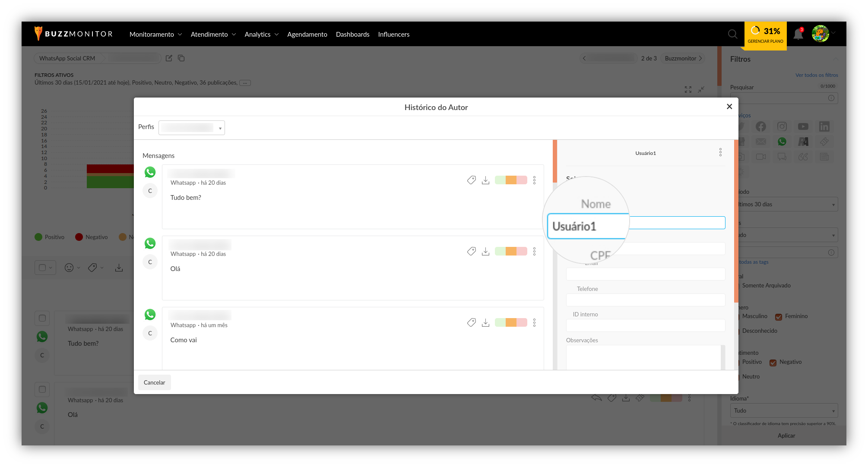Expand the Idioma 'Tudo' dropdown
Viewport: 868px width, 467px height.
(x=784, y=410)
